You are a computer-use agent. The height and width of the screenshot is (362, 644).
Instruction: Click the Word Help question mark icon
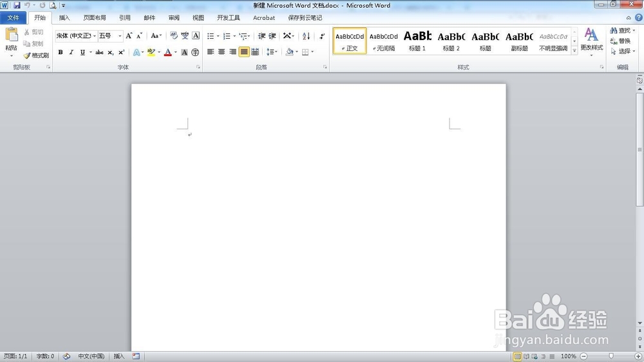tap(639, 17)
